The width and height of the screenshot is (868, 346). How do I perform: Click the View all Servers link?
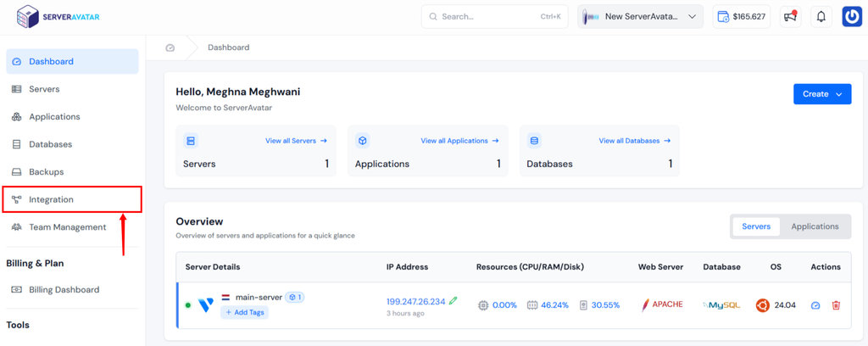click(296, 141)
